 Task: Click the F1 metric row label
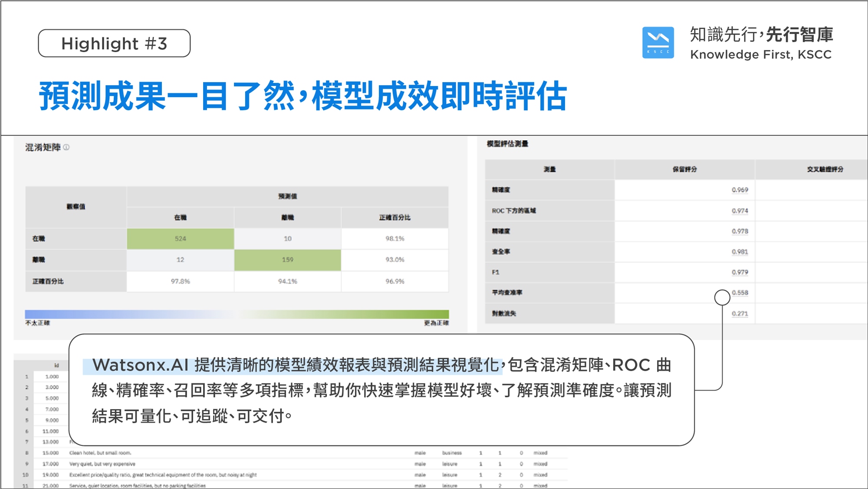(496, 272)
